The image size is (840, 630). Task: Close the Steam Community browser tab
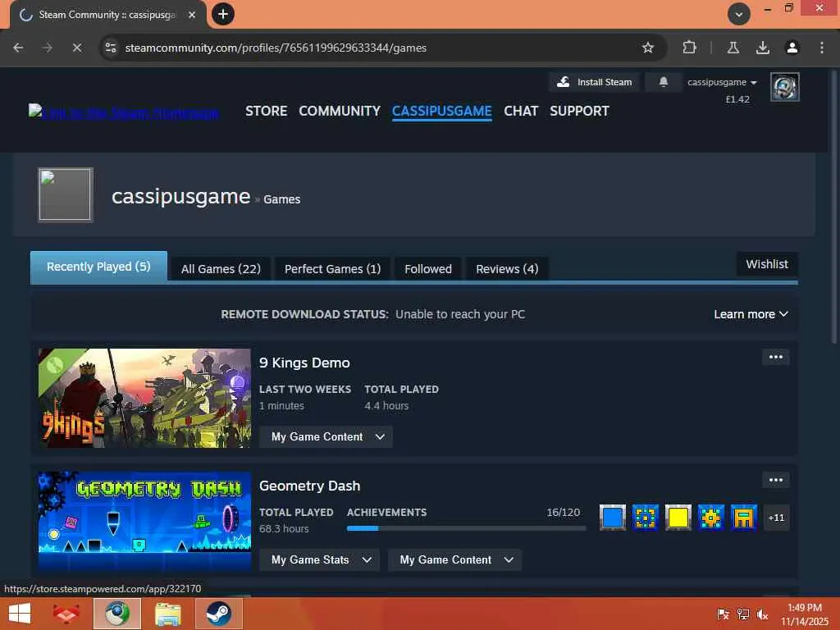point(192,15)
